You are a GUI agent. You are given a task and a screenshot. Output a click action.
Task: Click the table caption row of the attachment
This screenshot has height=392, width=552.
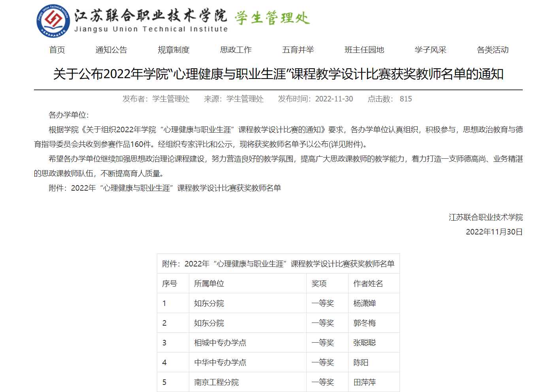pos(278,264)
